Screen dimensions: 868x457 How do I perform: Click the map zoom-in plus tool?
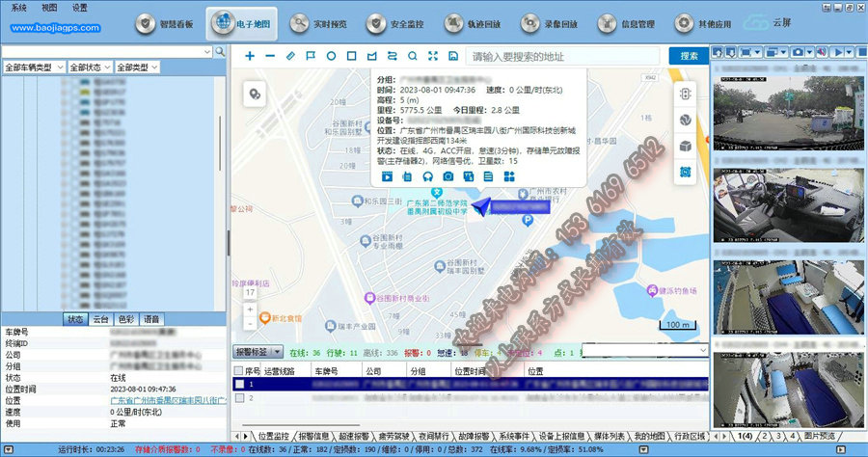tap(250, 56)
